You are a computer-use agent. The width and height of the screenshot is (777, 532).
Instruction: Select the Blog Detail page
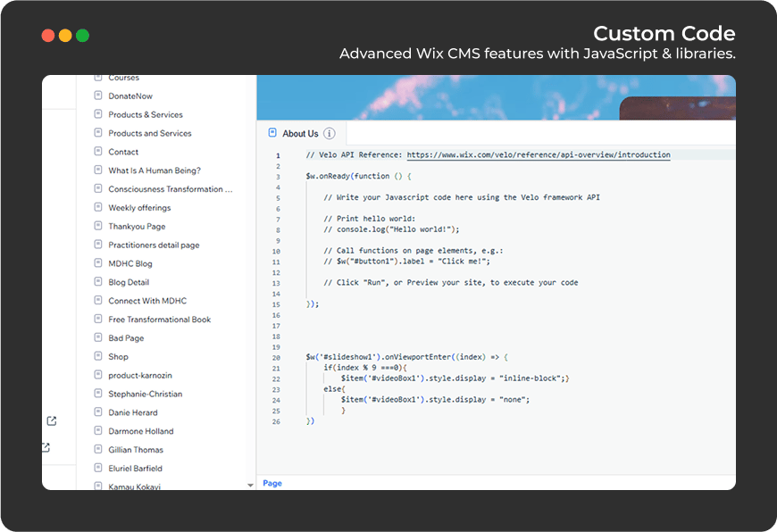(129, 282)
